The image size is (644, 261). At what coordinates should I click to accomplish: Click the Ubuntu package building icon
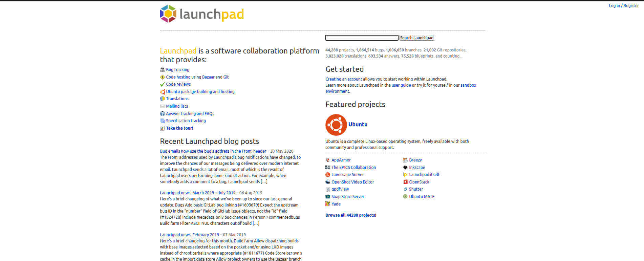coord(163,92)
